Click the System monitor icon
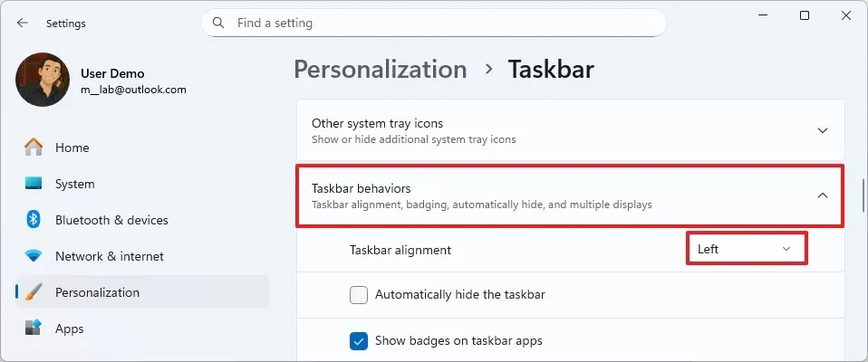 point(34,184)
